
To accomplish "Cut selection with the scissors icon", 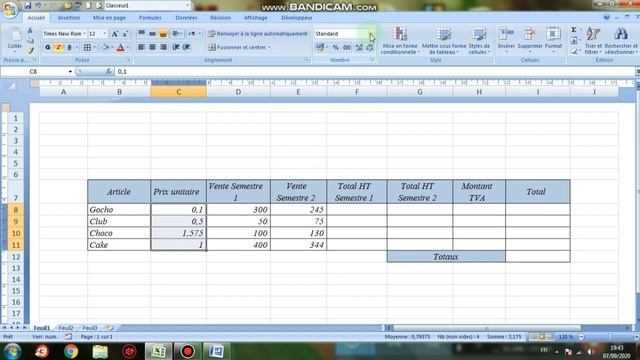I will (30, 31).
